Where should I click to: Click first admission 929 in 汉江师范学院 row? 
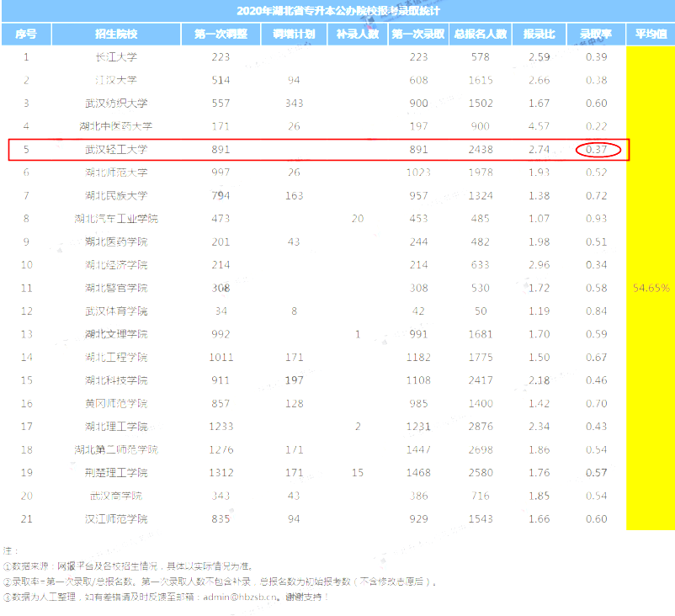(418, 518)
